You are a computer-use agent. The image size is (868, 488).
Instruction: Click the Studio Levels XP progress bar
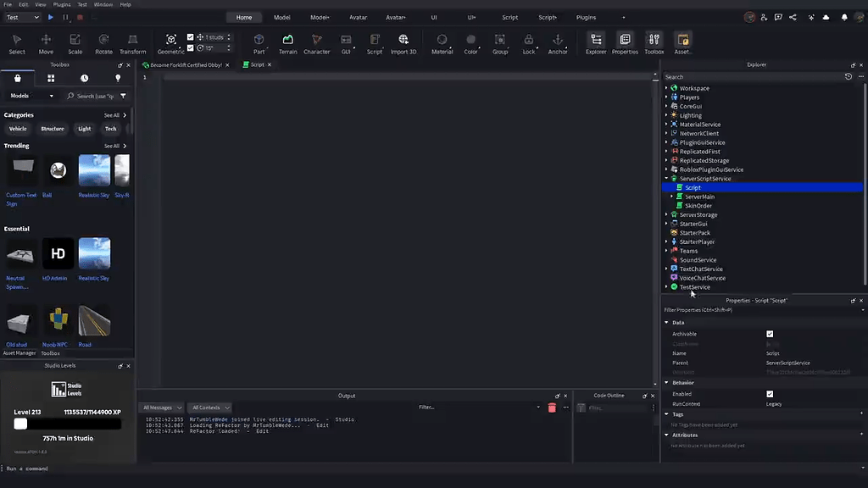pos(67,424)
